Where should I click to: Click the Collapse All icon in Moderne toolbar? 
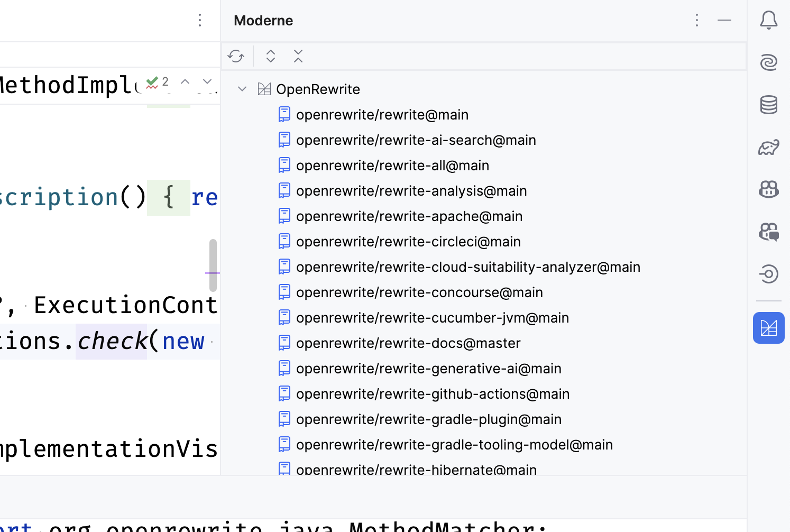point(298,56)
